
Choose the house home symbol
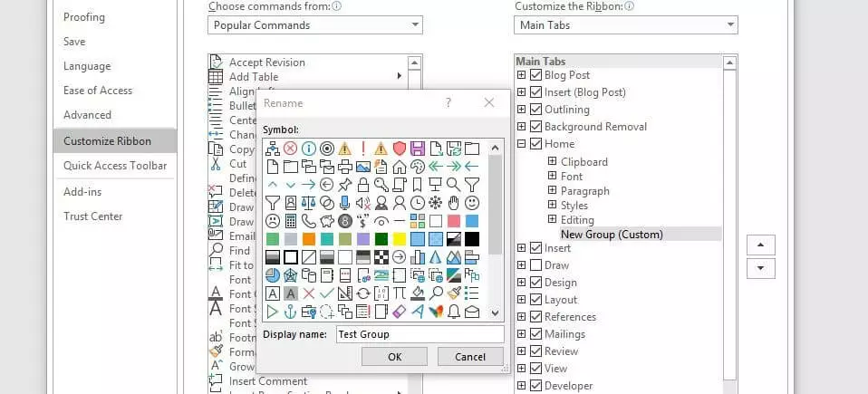coord(400,167)
